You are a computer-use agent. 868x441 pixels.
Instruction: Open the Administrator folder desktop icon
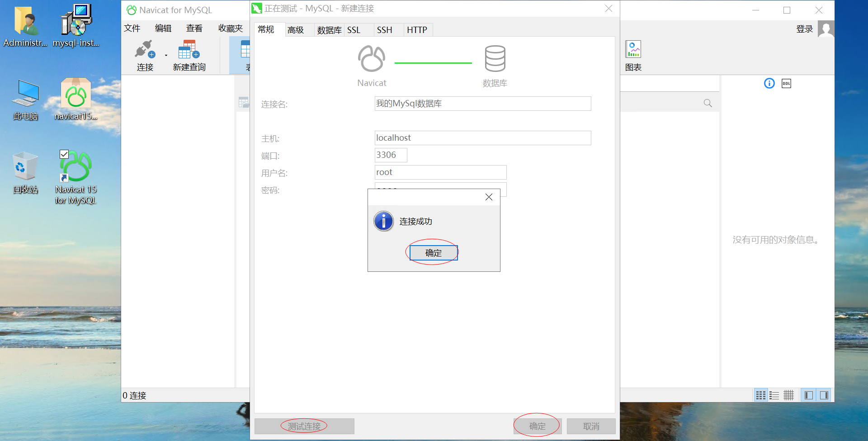[x=25, y=26]
